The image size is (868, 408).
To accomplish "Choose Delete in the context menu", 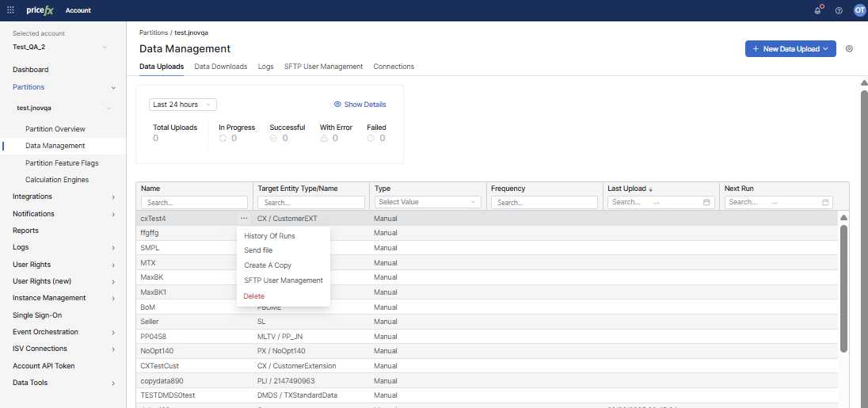I will coord(254,296).
